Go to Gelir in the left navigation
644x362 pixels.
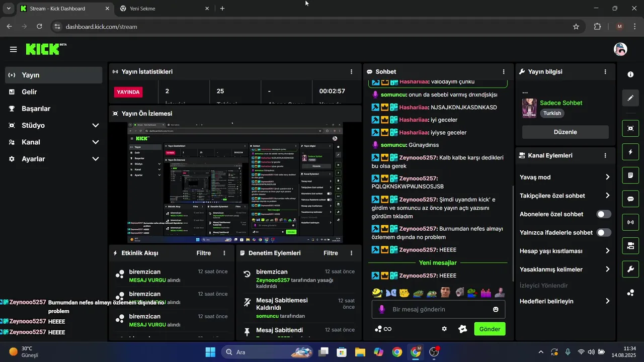54,92
